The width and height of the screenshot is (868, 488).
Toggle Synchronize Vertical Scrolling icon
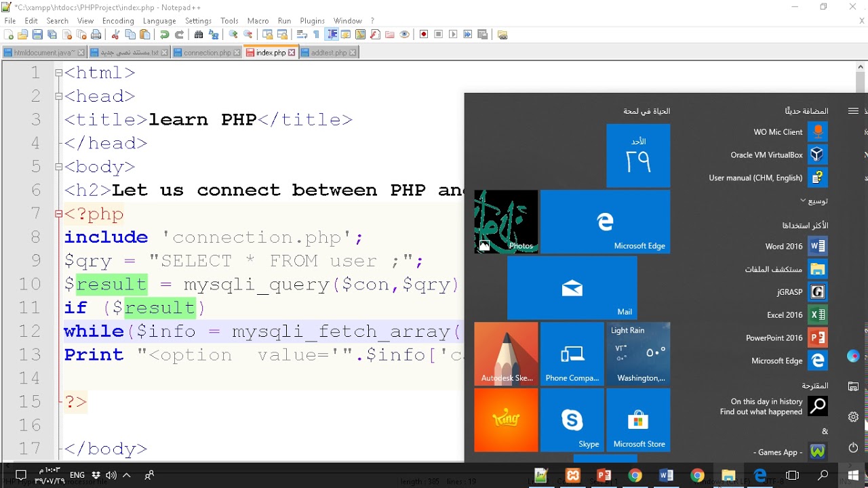click(267, 35)
